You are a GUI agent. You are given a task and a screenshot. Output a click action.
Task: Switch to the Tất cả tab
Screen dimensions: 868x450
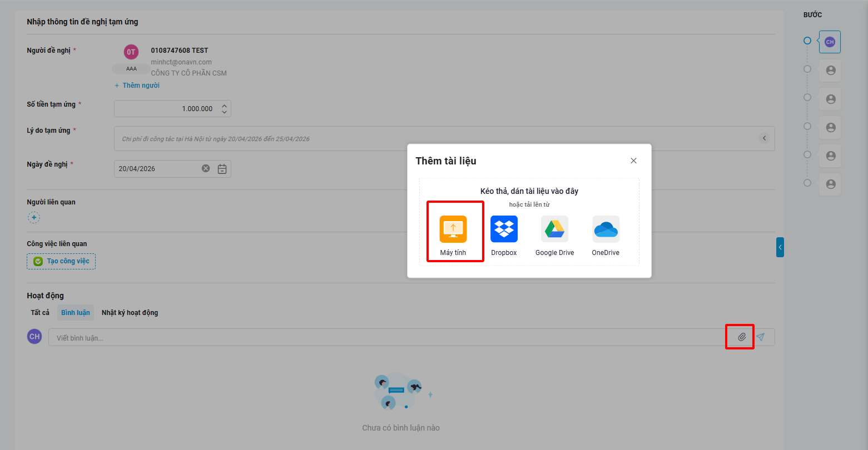tap(40, 313)
